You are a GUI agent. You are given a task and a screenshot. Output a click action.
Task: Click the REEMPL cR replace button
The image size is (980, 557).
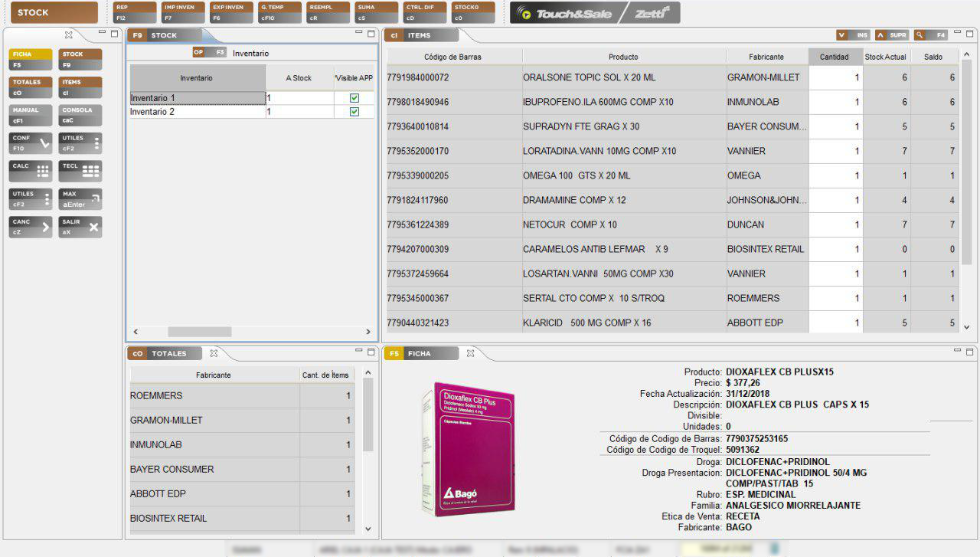click(x=327, y=12)
